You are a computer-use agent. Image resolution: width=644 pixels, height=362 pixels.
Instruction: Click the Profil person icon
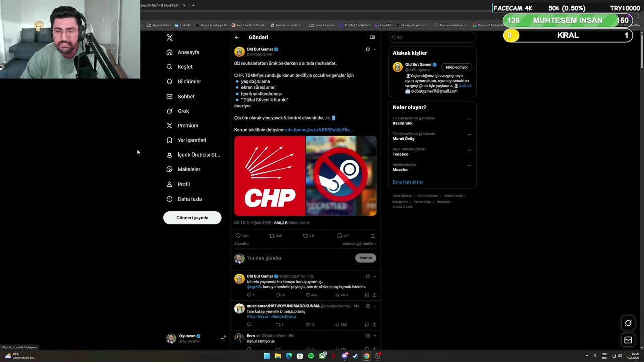[169, 184]
